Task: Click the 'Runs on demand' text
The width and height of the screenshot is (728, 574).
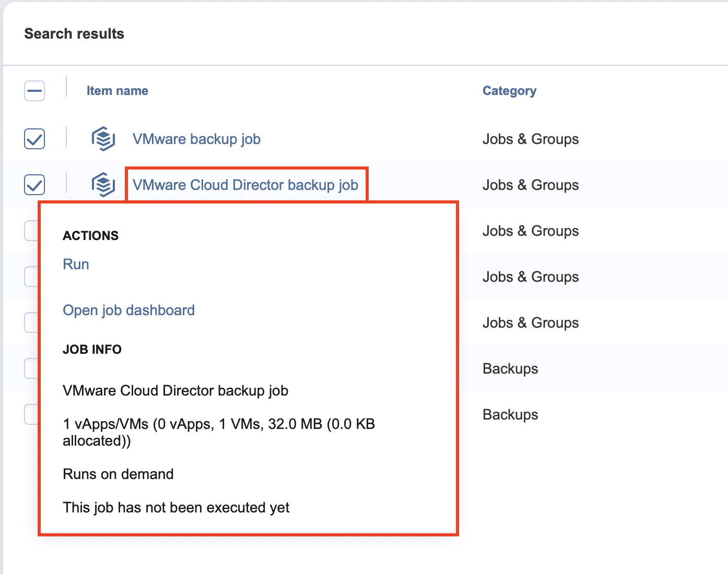Action: click(x=118, y=474)
